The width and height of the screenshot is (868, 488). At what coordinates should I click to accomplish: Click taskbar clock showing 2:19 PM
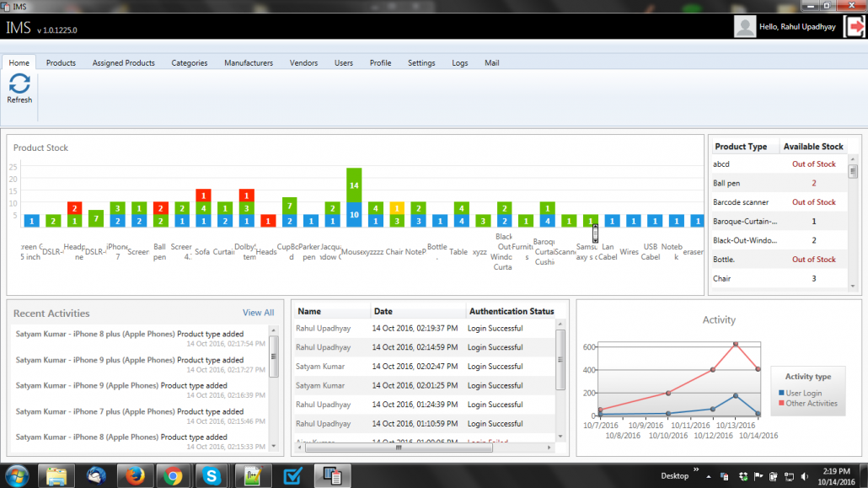[836, 476]
